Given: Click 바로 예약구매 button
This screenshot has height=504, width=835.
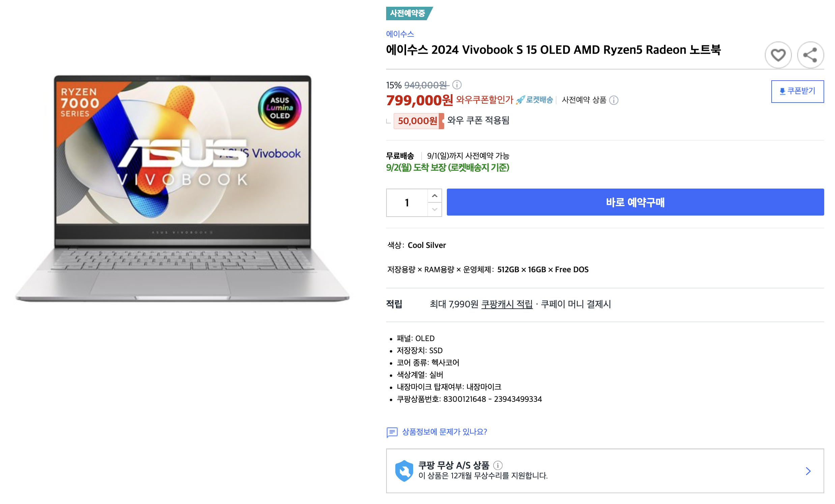Looking at the screenshot, I should click(635, 202).
